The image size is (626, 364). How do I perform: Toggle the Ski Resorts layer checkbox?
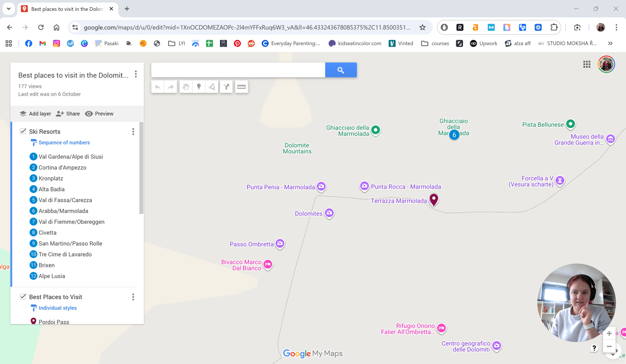23,131
